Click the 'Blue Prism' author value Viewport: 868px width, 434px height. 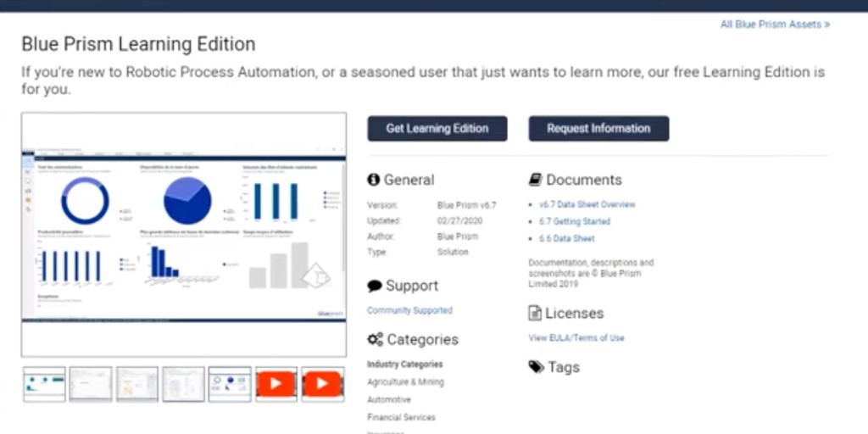[x=458, y=236]
